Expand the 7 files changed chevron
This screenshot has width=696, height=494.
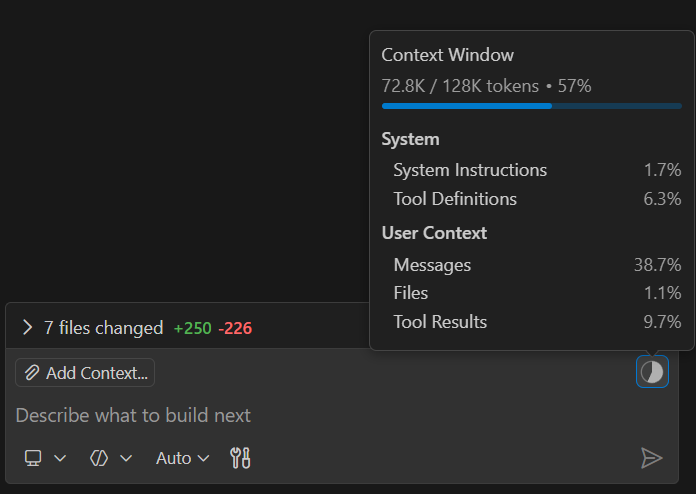[27, 328]
